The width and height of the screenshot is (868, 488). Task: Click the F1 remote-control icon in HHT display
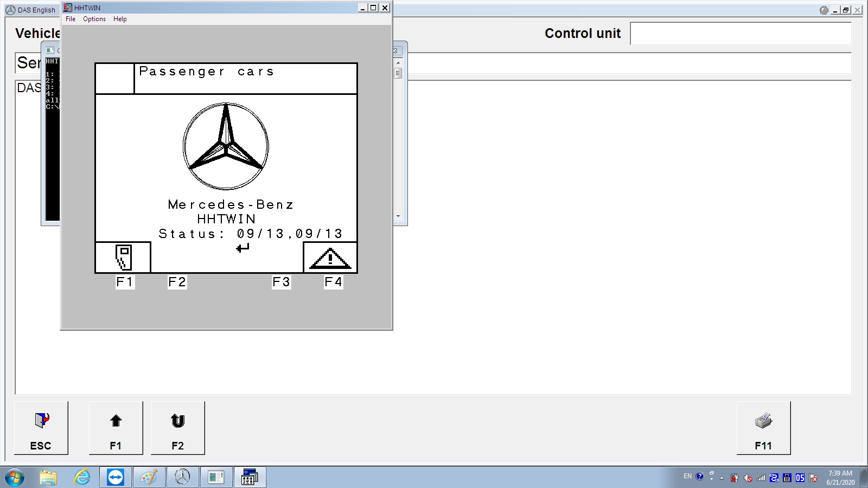124,257
